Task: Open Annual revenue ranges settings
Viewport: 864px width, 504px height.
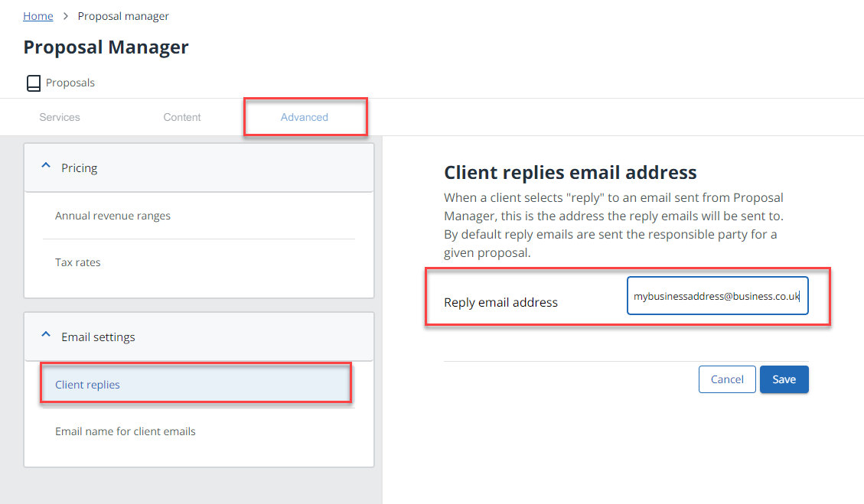Action: click(x=112, y=216)
